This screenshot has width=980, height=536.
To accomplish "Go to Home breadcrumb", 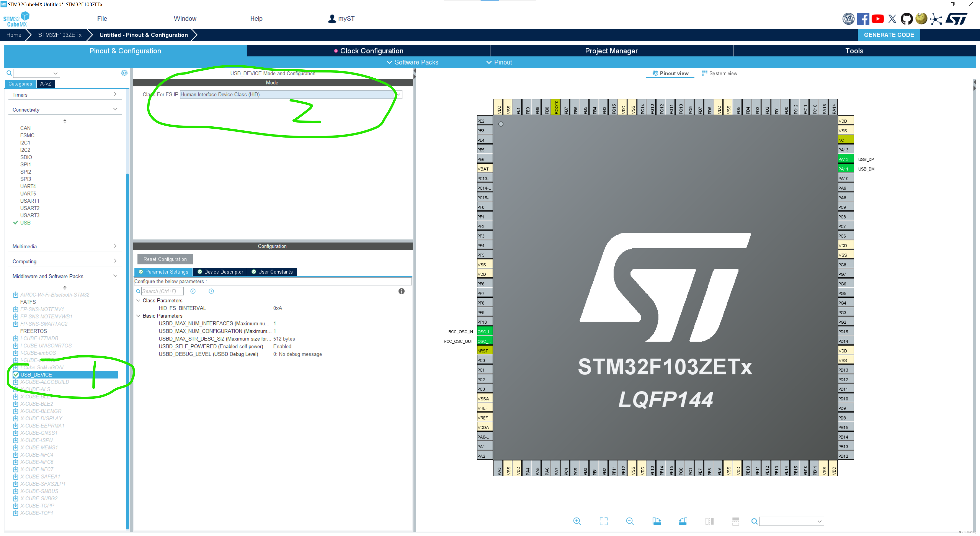I will tap(14, 35).
